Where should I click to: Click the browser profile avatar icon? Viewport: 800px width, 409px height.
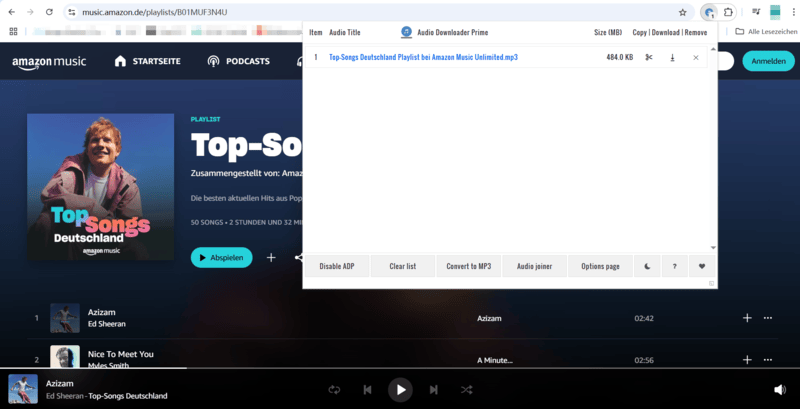point(775,12)
